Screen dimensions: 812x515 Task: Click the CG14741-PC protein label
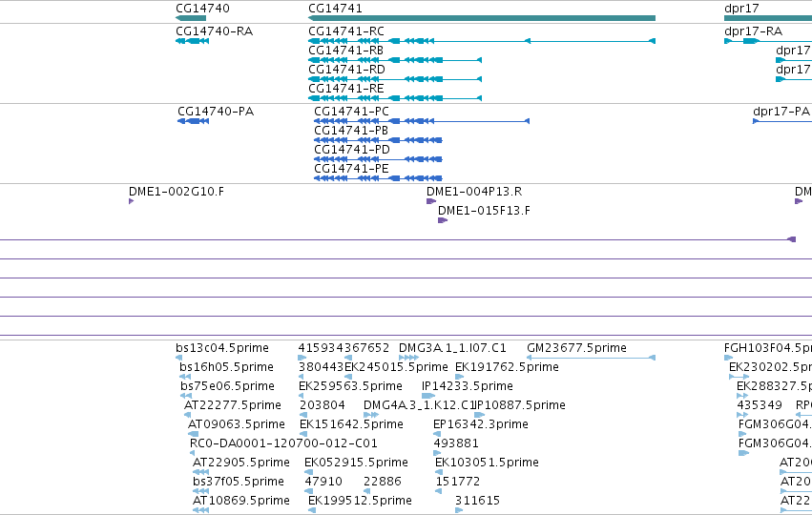pyautogui.click(x=352, y=112)
